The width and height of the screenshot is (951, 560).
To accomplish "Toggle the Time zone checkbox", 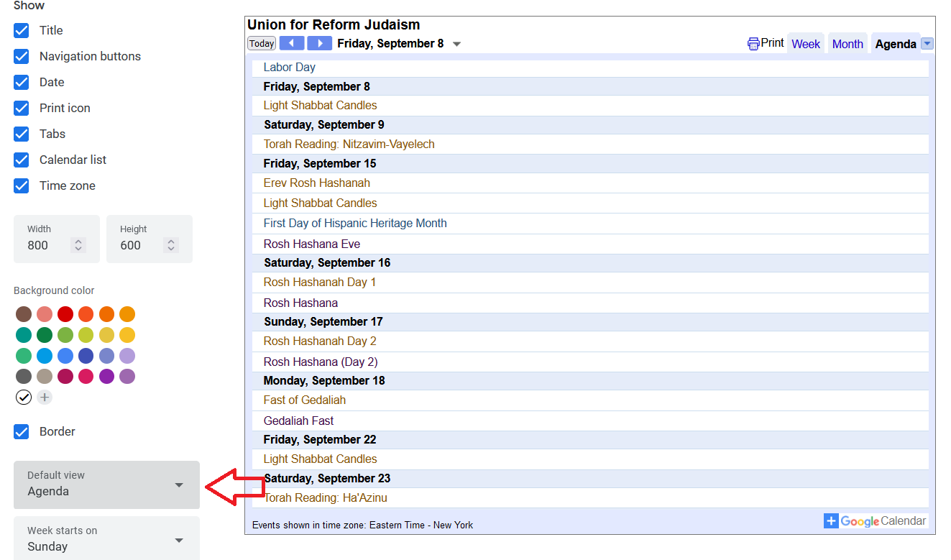I will [22, 185].
